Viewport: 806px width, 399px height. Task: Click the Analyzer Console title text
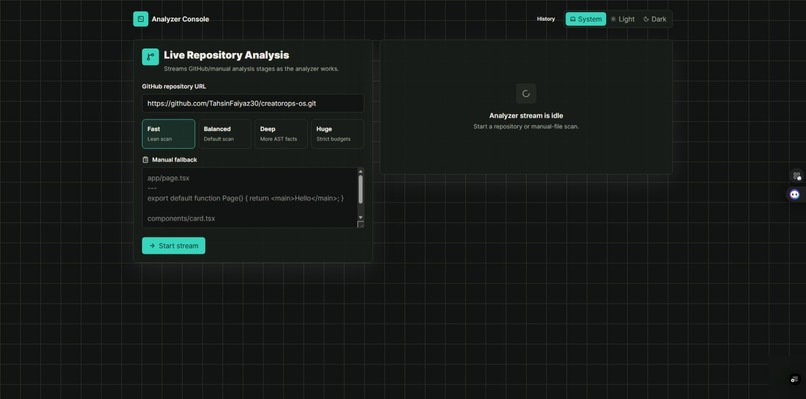point(180,20)
